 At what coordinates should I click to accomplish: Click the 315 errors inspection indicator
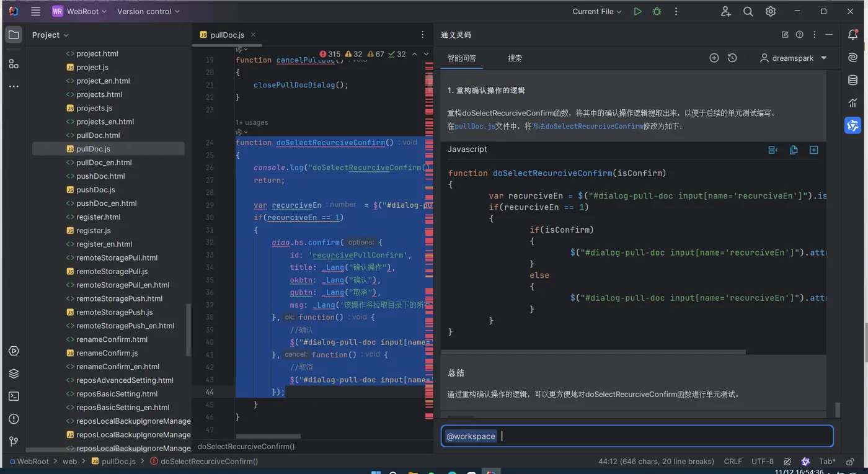coord(330,54)
